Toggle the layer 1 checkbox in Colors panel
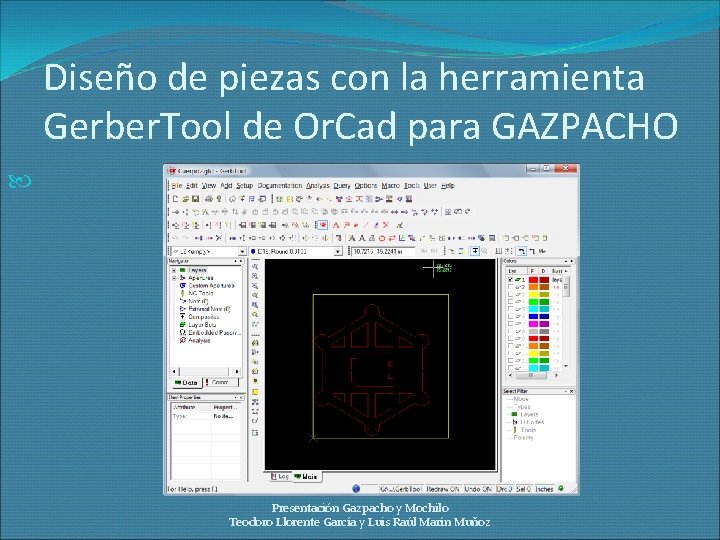Screen dimensions: 720x540 pyautogui.click(x=510, y=279)
